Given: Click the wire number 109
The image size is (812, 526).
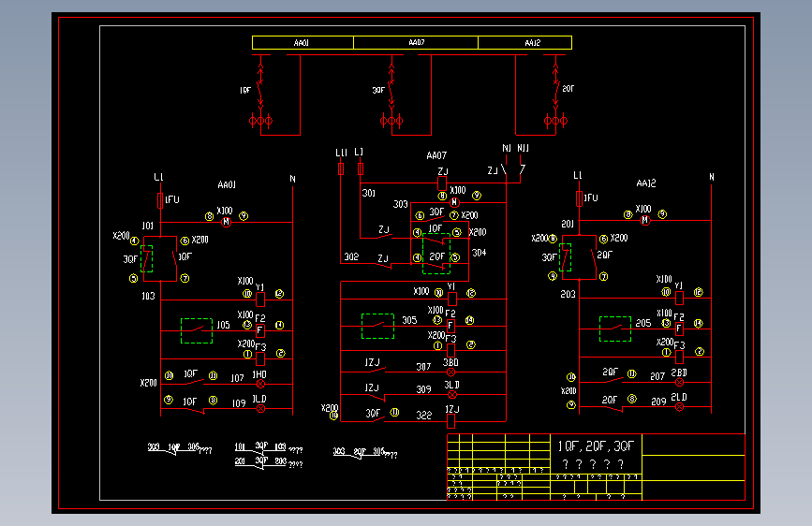Looking at the screenshot, I should (x=239, y=403).
